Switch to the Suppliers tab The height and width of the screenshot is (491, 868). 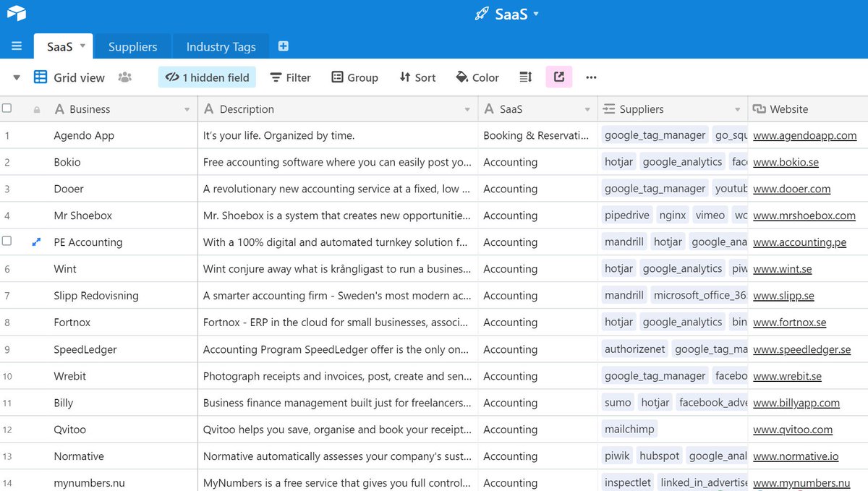pyautogui.click(x=133, y=46)
